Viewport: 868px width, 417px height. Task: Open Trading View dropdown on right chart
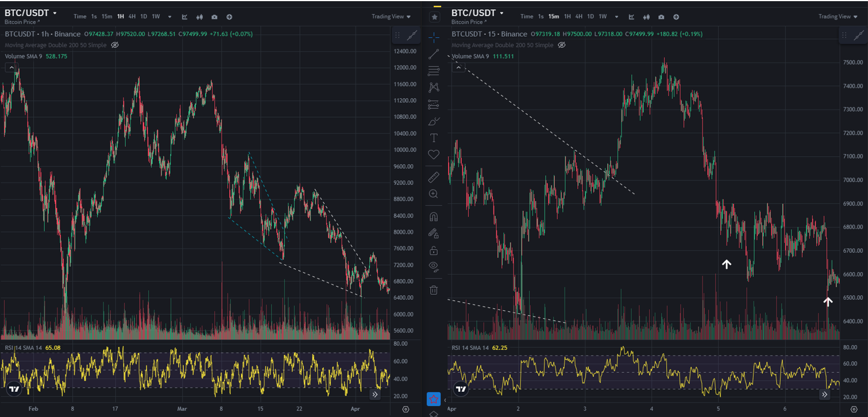pos(838,17)
